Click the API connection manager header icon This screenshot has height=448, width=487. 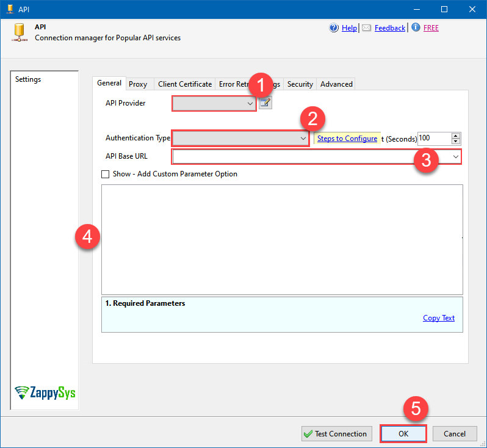[20, 32]
